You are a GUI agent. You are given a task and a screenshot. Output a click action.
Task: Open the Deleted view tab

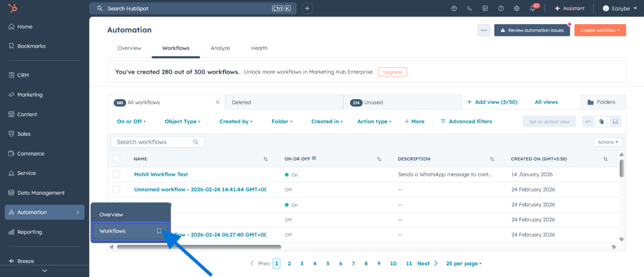[284, 102]
